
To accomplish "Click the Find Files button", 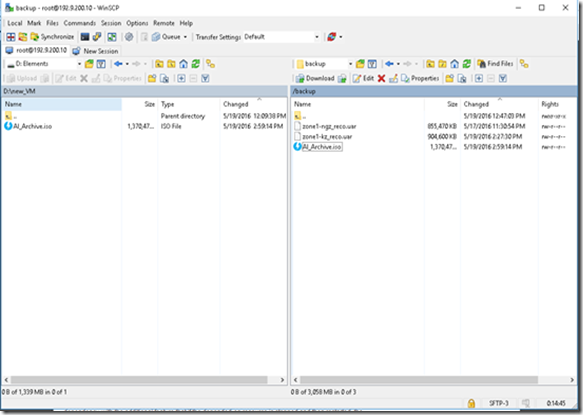I will pyautogui.click(x=495, y=64).
